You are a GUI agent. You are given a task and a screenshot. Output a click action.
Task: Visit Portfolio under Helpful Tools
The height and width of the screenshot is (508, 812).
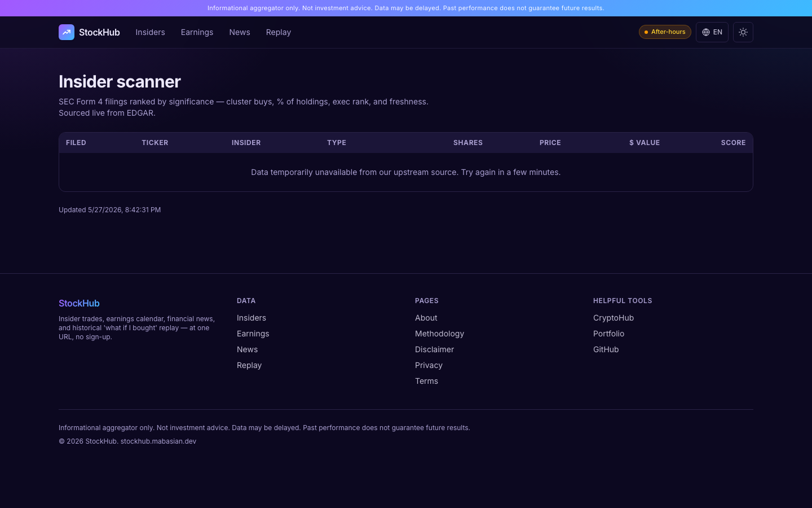[609, 334]
